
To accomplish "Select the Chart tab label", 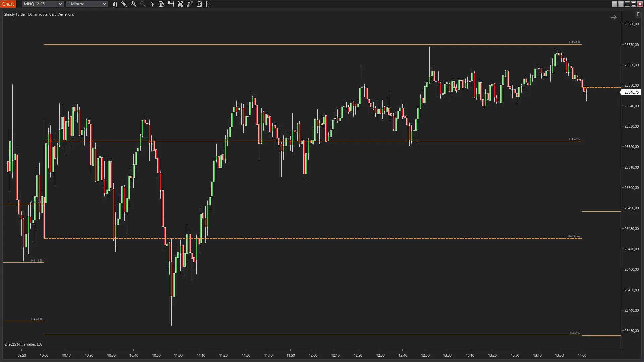I will point(8,4).
